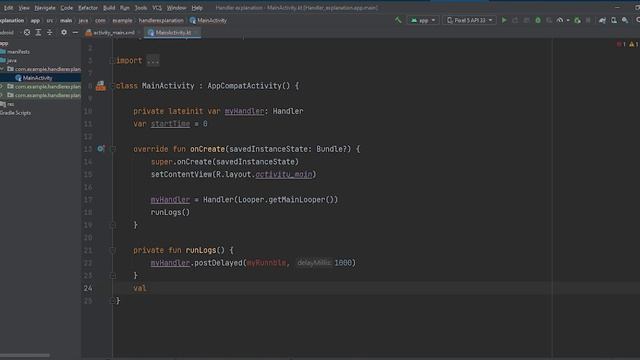Click the app breadcrumb in navigation bar
The width and height of the screenshot is (640, 360).
(x=35, y=20)
